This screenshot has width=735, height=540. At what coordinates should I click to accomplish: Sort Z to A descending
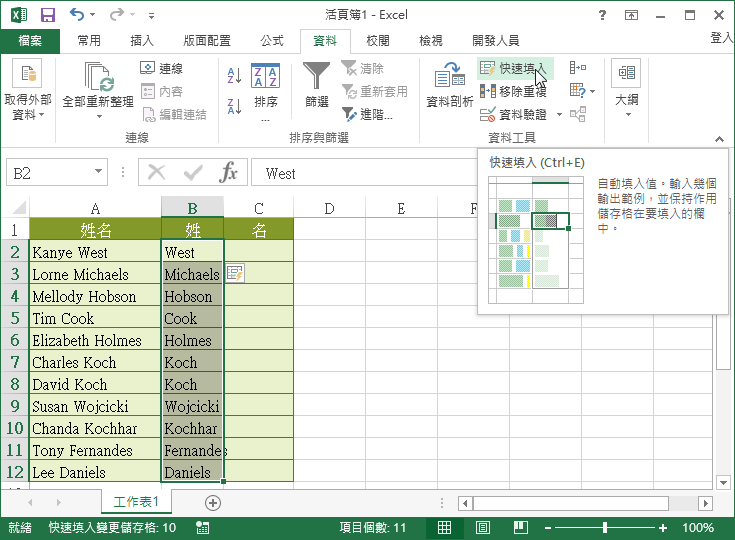coord(234,106)
